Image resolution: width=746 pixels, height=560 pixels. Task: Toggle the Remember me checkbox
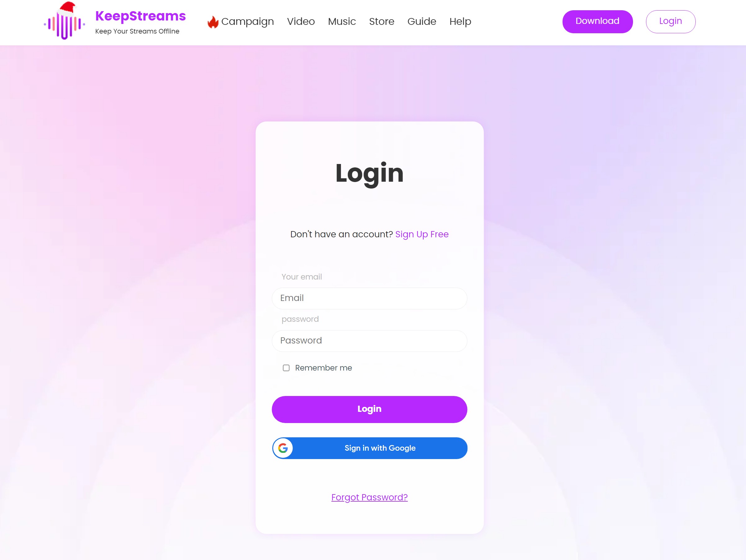tap(286, 368)
